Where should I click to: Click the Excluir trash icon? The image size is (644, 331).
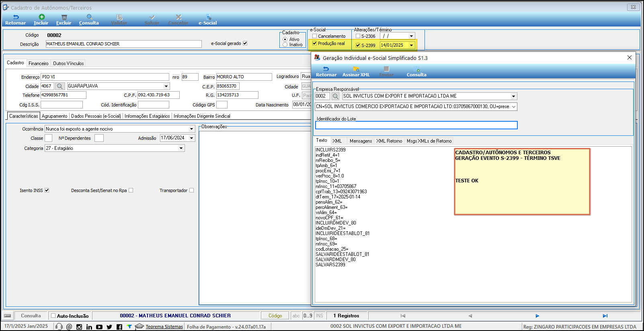click(64, 17)
